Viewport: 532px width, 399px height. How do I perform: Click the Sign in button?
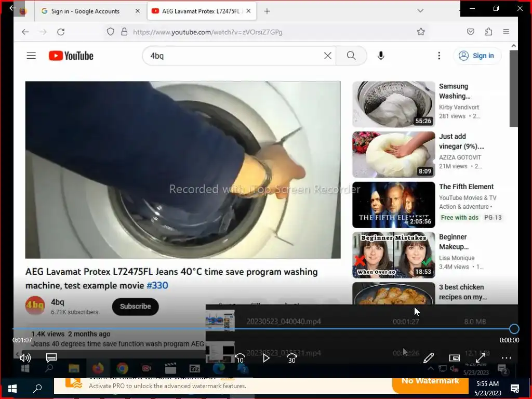click(x=477, y=56)
